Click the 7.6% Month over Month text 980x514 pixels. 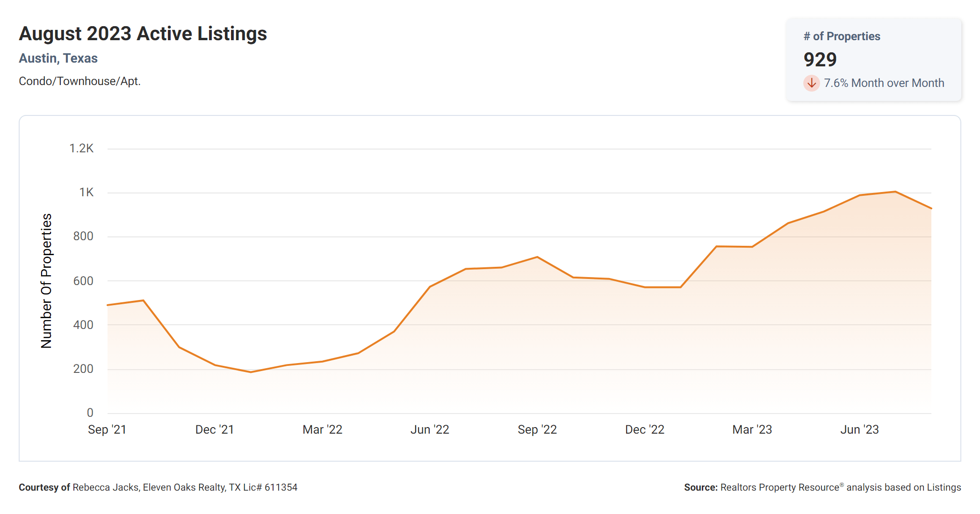(884, 83)
